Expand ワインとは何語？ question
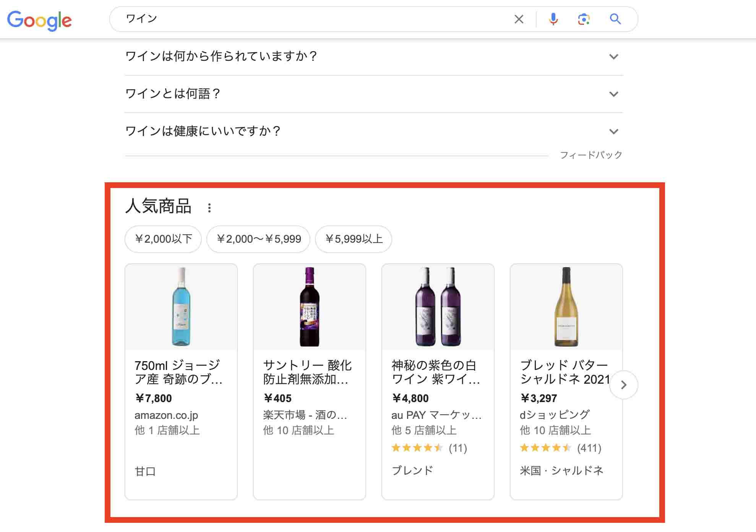756x532 pixels. coord(374,94)
